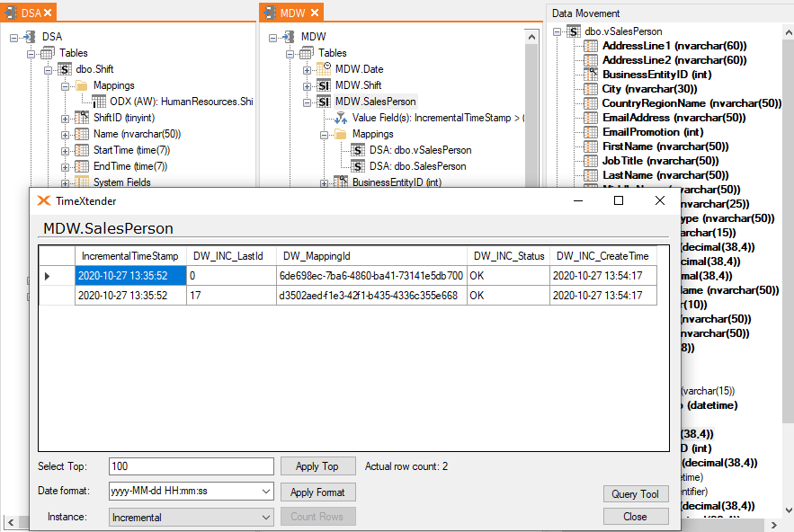Click the incremental Value Field(s) rule icon

point(341,118)
